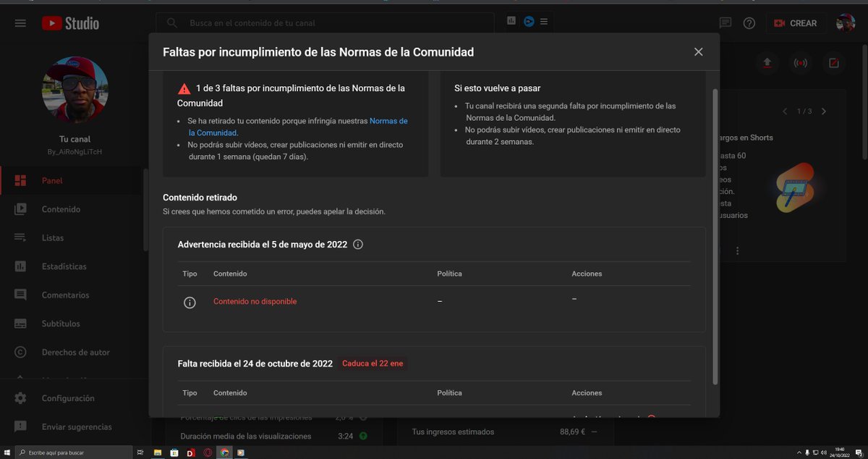Open the feedback message icon in the header
This screenshot has height=459, width=868.
[x=726, y=23]
